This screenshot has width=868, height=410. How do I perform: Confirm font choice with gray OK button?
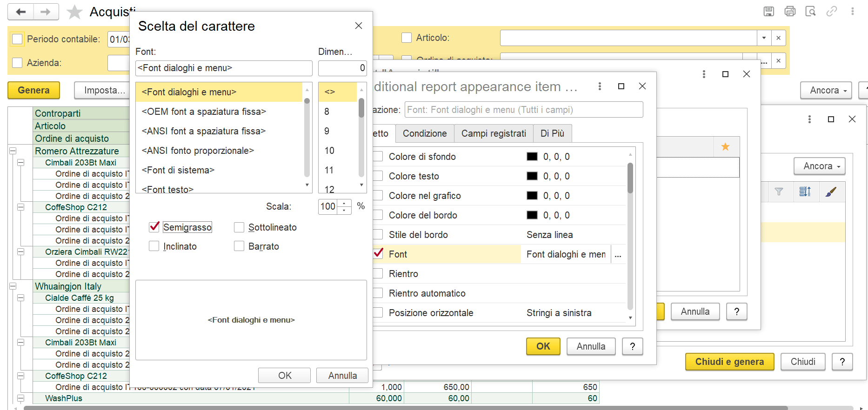285,376
